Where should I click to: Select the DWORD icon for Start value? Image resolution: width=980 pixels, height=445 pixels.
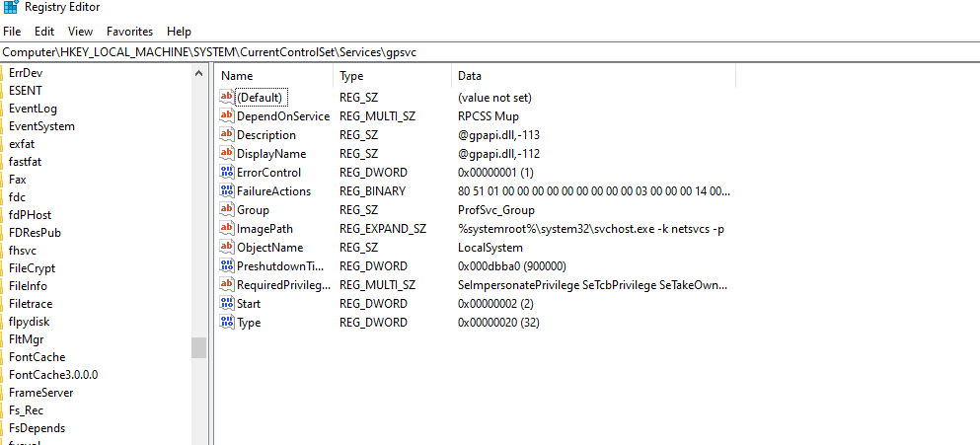[x=226, y=304]
